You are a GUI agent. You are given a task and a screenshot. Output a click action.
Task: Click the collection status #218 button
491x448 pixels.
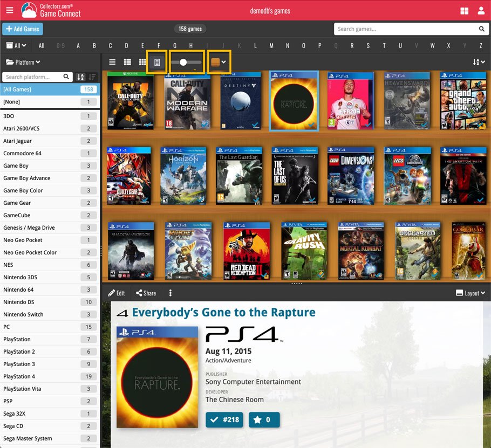(224, 420)
